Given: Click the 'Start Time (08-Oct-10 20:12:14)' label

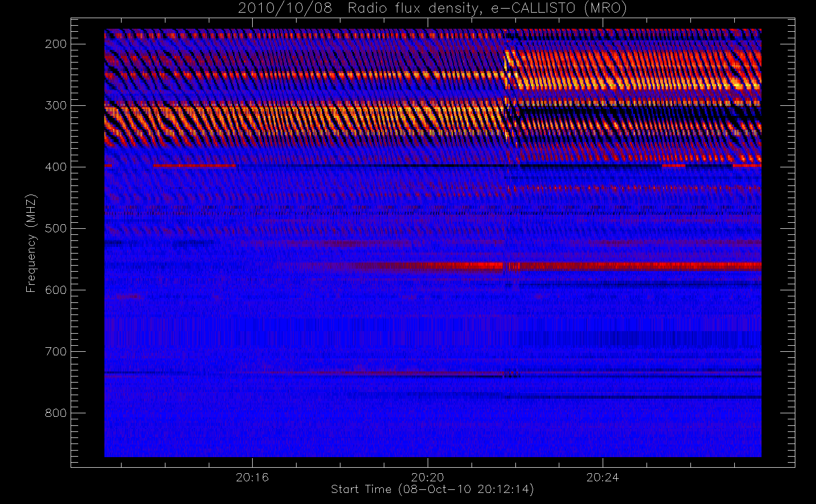Looking at the screenshot, I should [432, 489].
